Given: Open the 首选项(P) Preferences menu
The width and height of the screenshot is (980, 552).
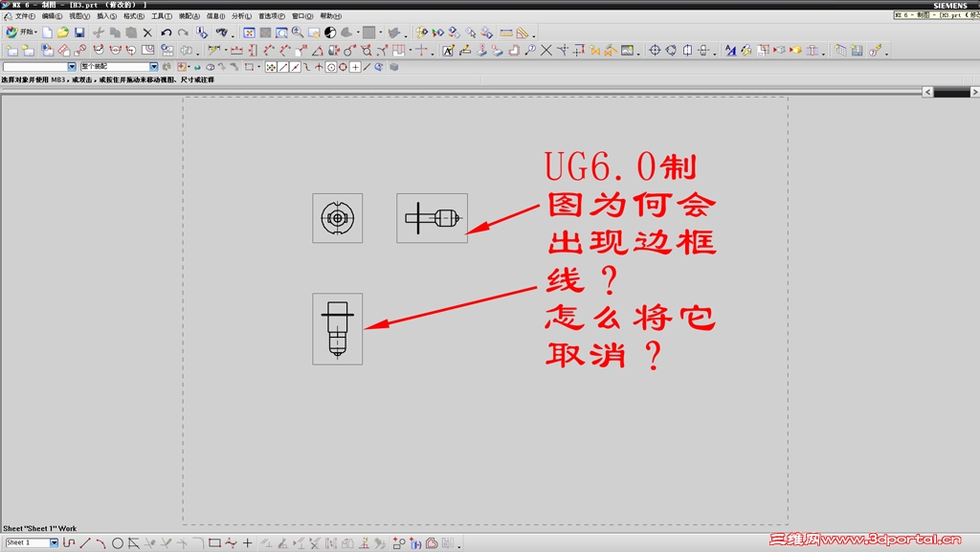Looking at the screenshot, I should 271,16.
